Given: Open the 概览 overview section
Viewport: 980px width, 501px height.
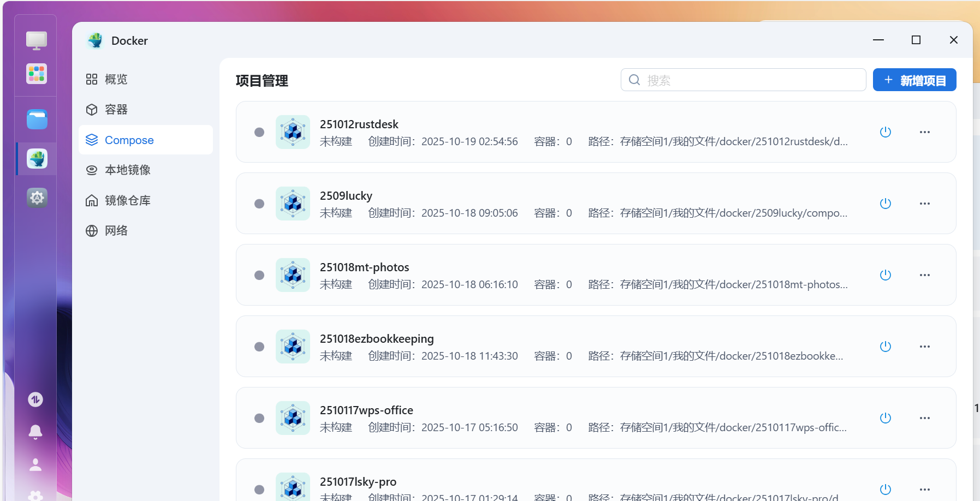Looking at the screenshot, I should [x=146, y=79].
